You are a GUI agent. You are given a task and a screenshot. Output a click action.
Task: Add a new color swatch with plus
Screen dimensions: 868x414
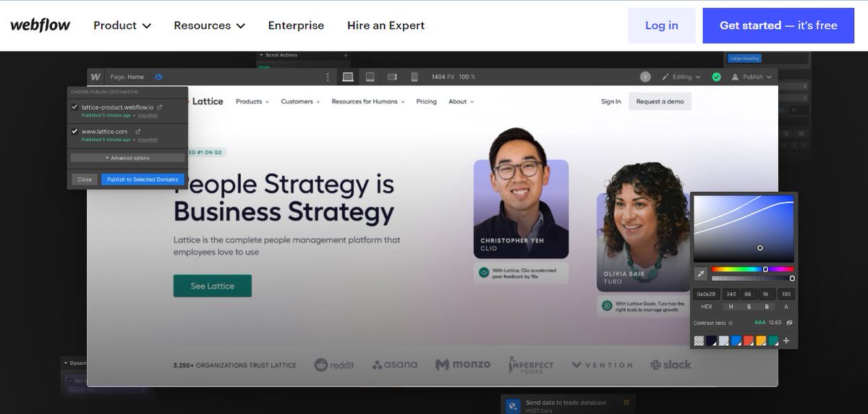pos(786,341)
